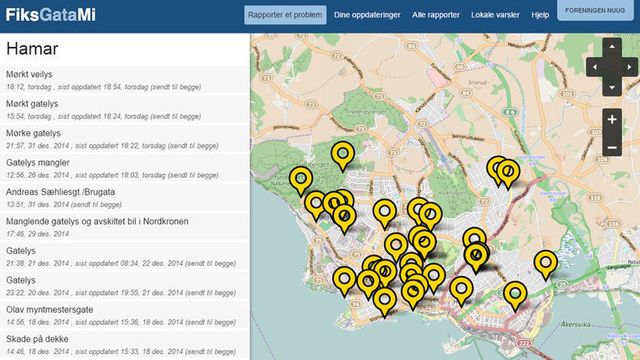The image size is (640, 360).
Task: Pan the map left with the arrow
Action: 595,67
